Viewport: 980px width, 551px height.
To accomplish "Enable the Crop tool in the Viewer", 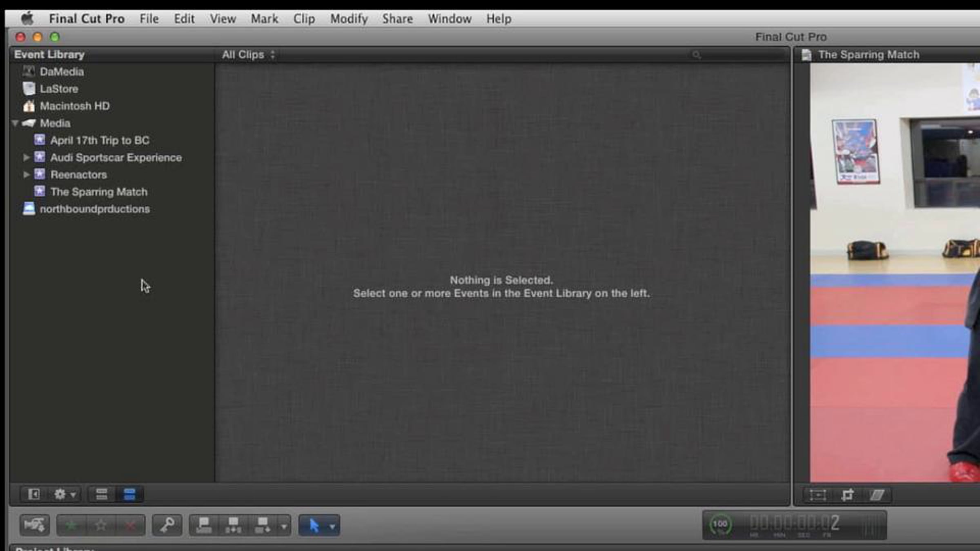I will (847, 495).
